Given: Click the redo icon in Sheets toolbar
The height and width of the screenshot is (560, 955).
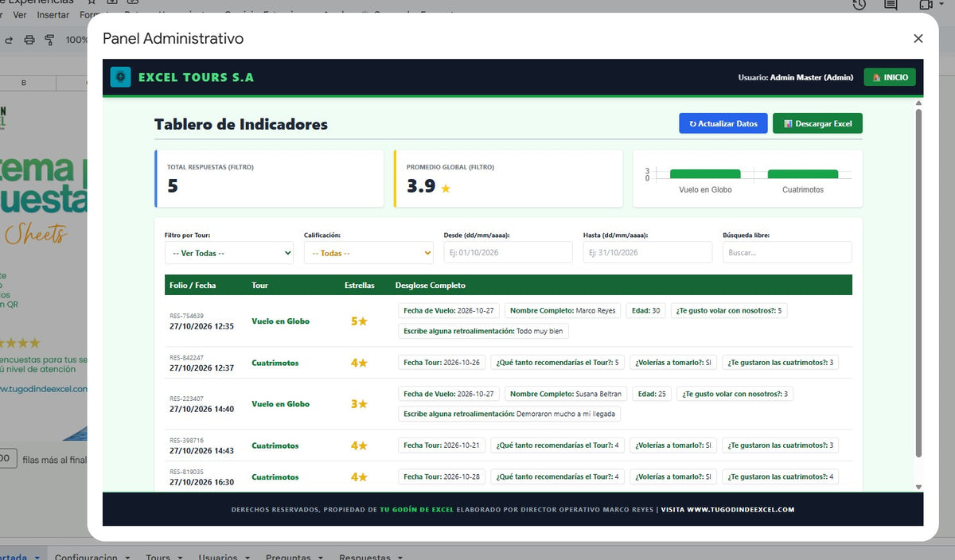Looking at the screenshot, I should pyautogui.click(x=7, y=40).
